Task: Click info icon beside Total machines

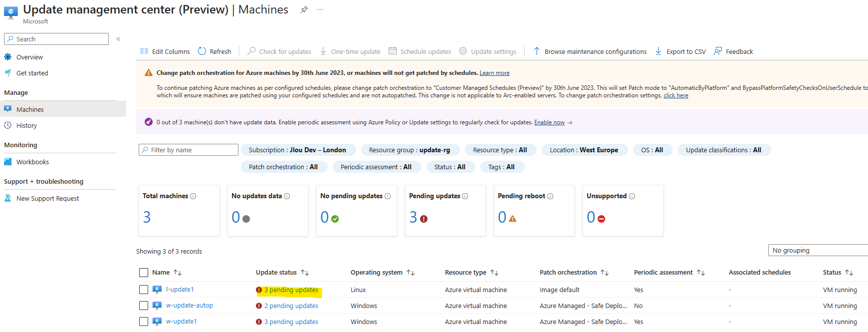Action: (193, 196)
